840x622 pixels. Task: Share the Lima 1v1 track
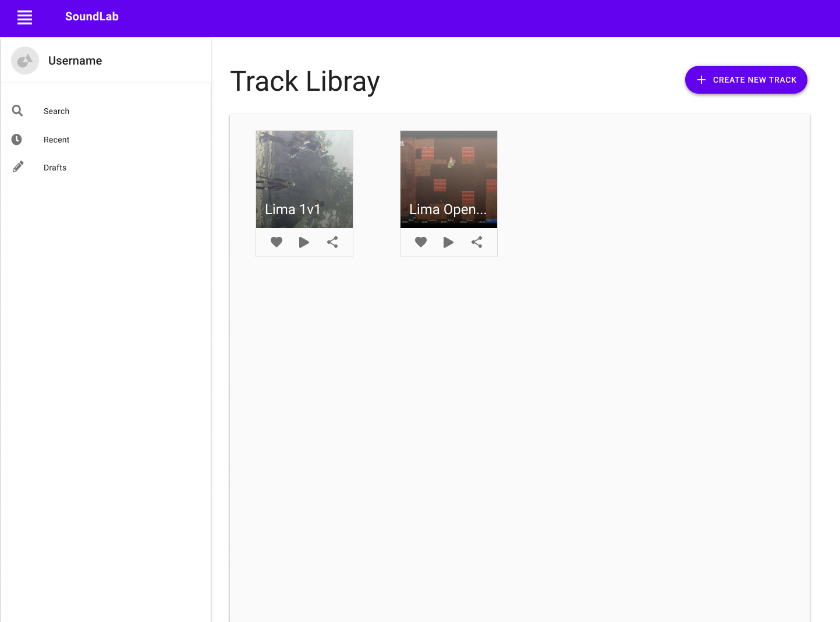click(x=332, y=242)
